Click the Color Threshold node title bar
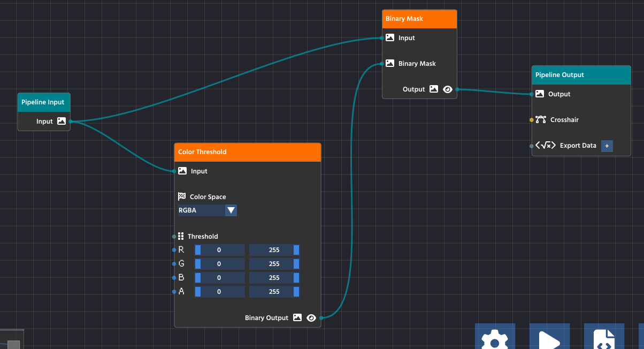The image size is (644, 349). [x=247, y=151]
